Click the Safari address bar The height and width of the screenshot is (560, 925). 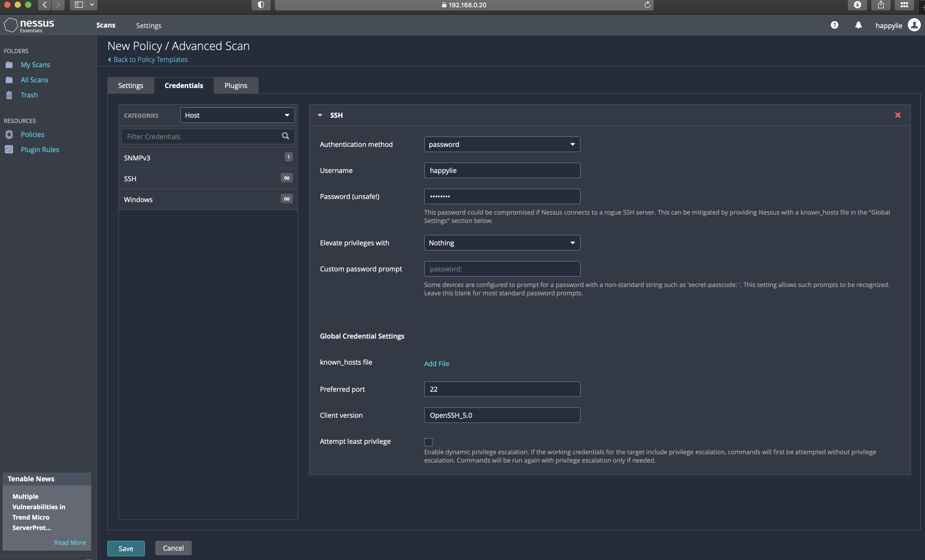click(x=464, y=5)
